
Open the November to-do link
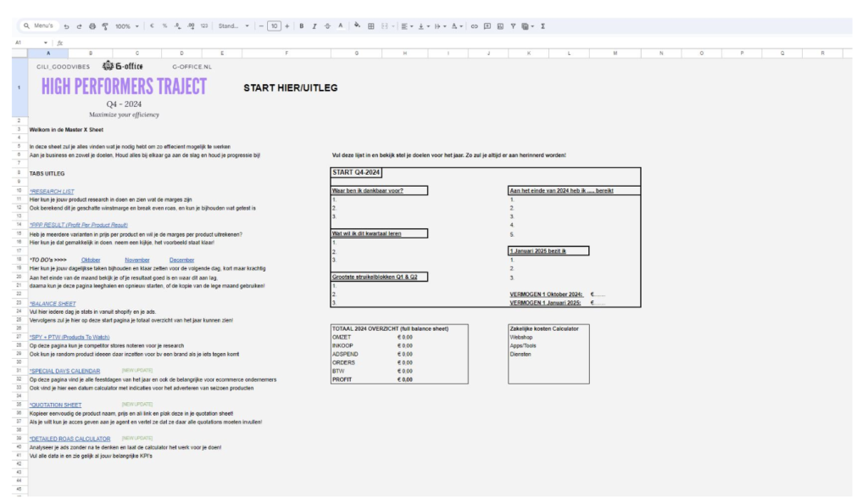coord(136,260)
